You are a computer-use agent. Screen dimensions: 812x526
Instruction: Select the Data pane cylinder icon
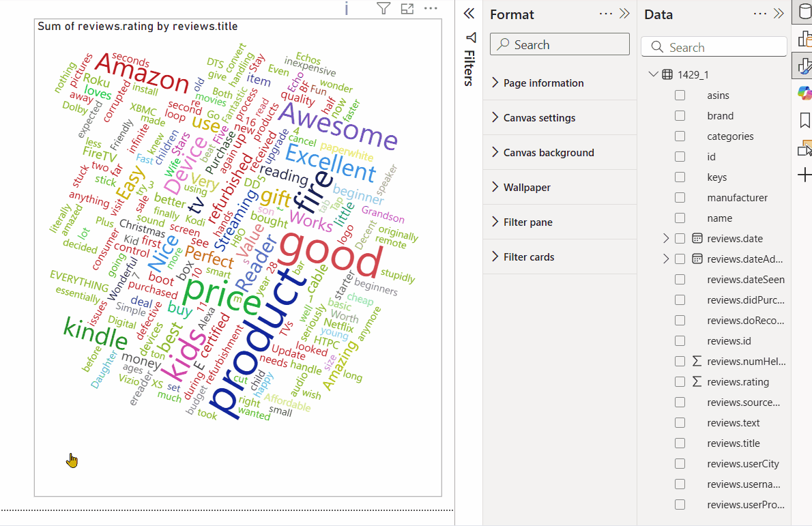804,12
